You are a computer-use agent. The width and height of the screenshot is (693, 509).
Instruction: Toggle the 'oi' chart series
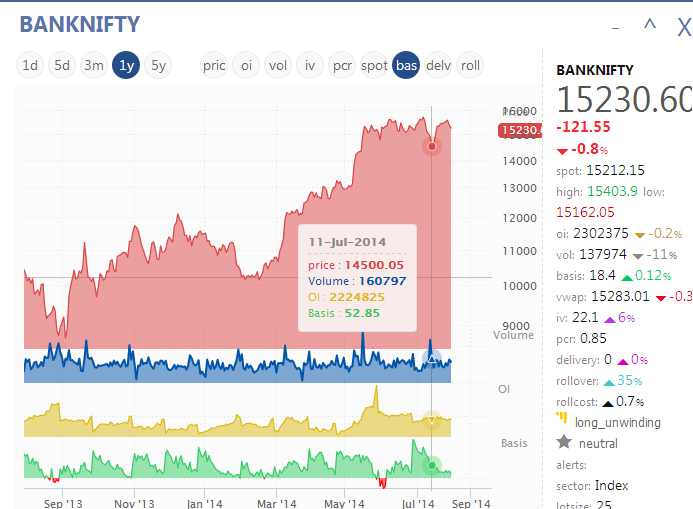click(x=246, y=66)
